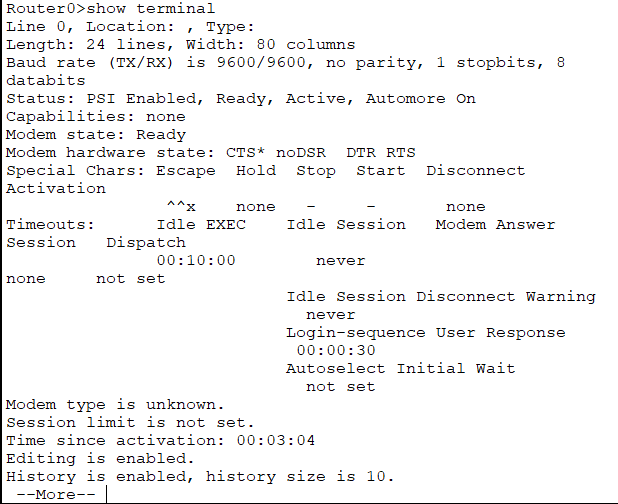Click the text cursor after --More--
This screenshot has width=618, height=504.
[x=106, y=494]
